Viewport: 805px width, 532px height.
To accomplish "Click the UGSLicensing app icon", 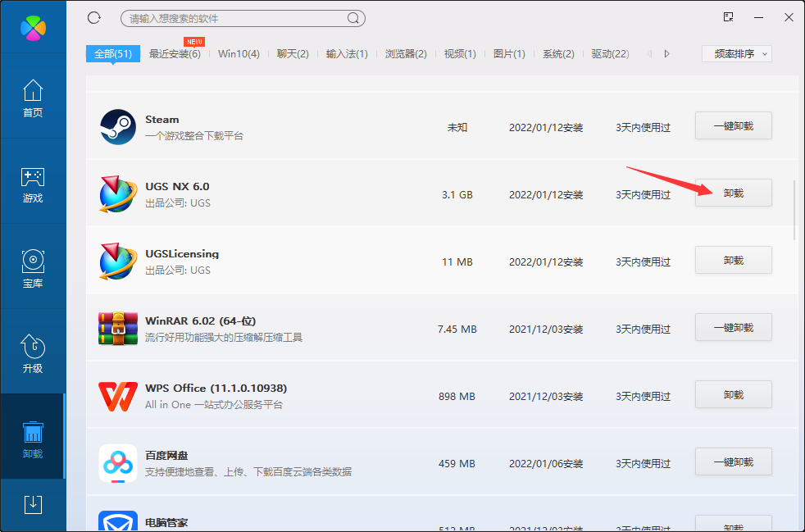I will [x=118, y=261].
